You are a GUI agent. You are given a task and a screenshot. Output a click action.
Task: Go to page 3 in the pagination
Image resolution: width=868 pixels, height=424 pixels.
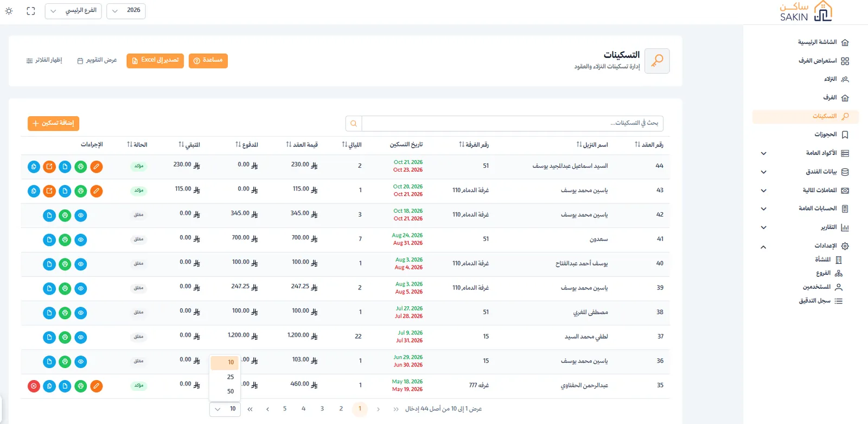[x=322, y=409]
